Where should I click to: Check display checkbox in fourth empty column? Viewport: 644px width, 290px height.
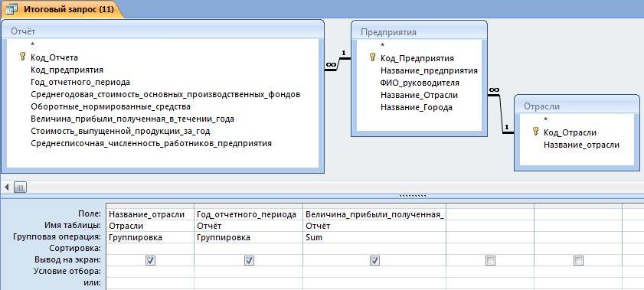coord(490,260)
